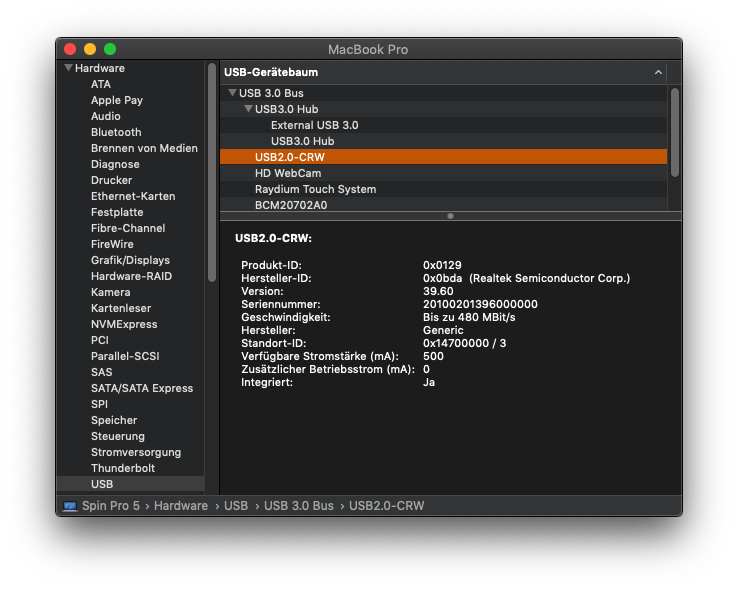738x590 pixels.
Task: Collapse the USB3.0 Hub parent node
Action: click(x=248, y=109)
